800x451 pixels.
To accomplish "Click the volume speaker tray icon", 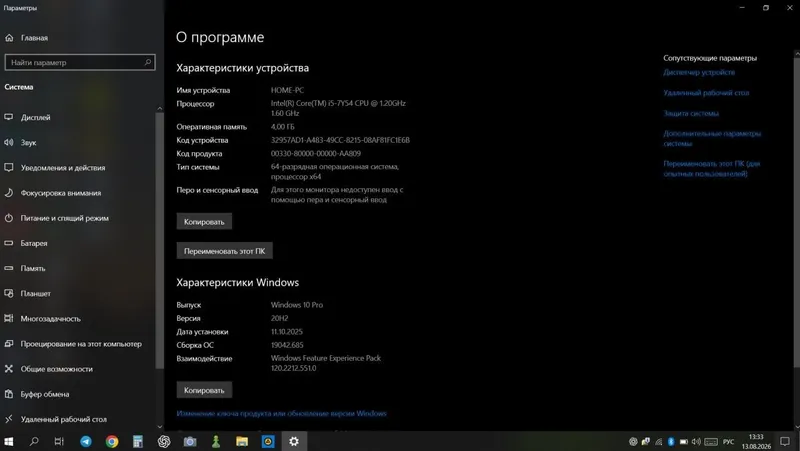I will click(696, 442).
